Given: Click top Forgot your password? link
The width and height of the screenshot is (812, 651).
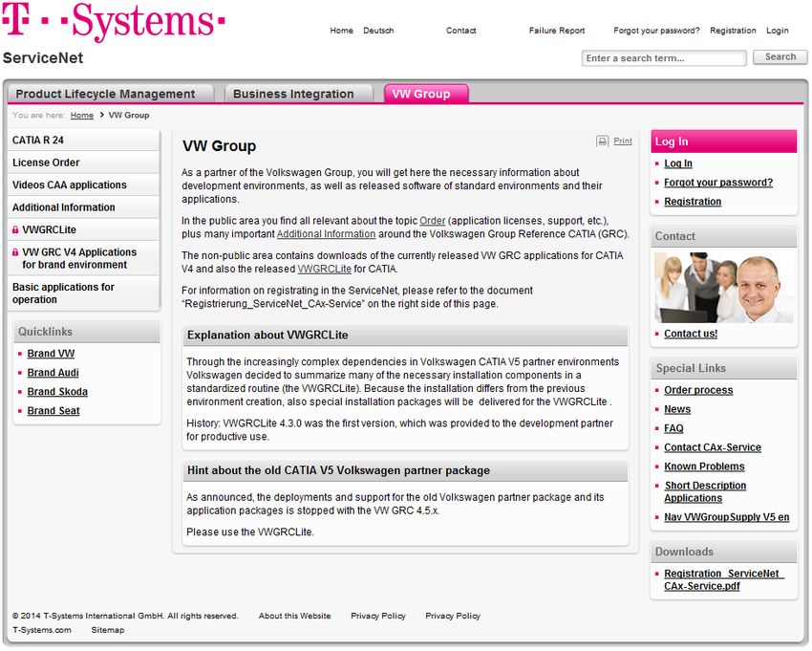Looking at the screenshot, I should point(656,31).
